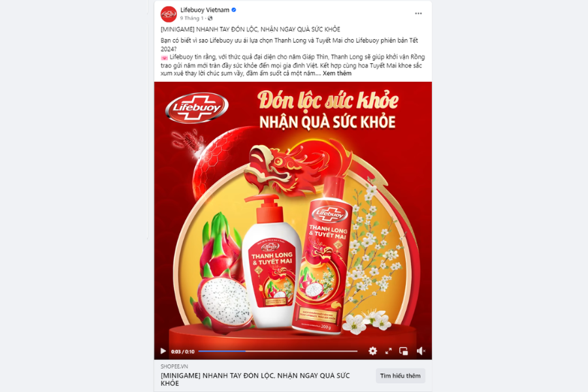Click the 0:03 / 0:10 time display

183,351
